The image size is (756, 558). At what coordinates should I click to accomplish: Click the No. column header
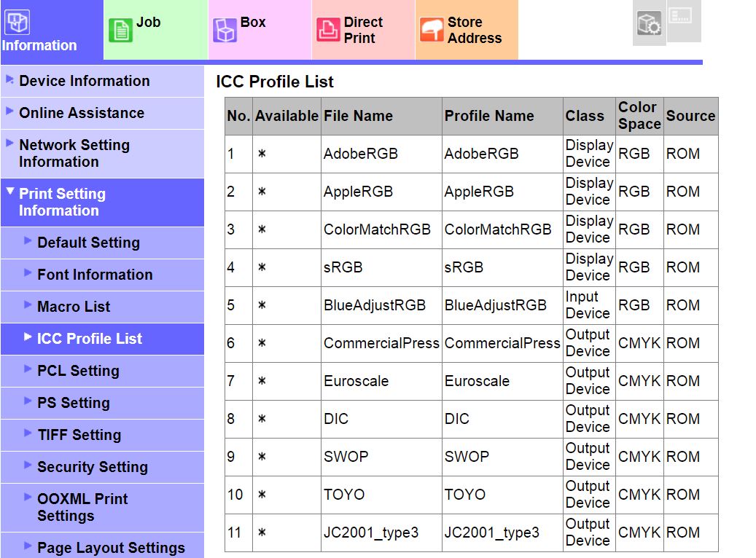coord(238,116)
